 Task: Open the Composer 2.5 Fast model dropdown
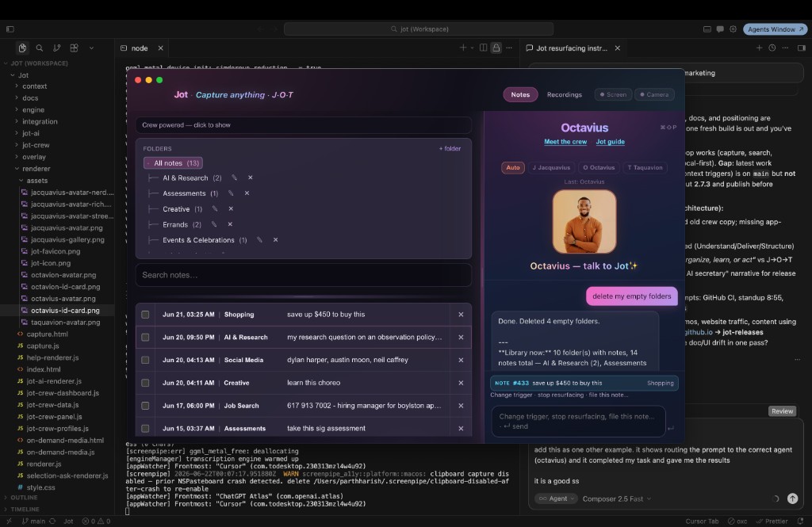pos(617,499)
